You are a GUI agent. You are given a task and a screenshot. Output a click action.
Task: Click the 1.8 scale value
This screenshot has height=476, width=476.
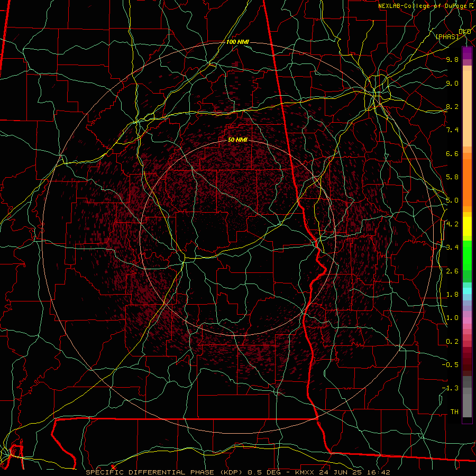coord(452,295)
